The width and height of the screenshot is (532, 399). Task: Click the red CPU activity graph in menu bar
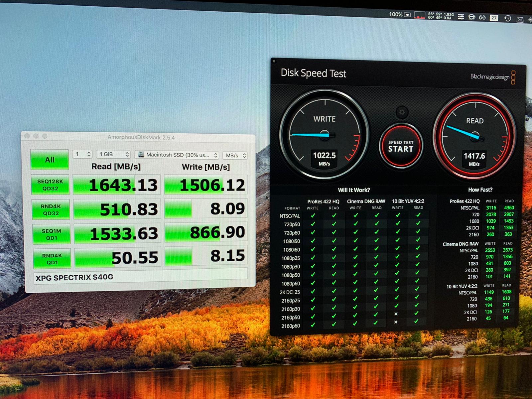pos(420,15)
